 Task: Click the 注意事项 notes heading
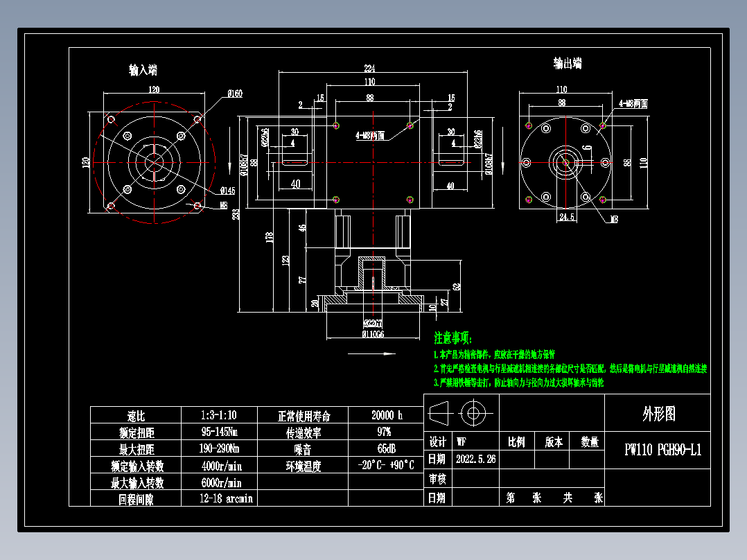point(452,337)
